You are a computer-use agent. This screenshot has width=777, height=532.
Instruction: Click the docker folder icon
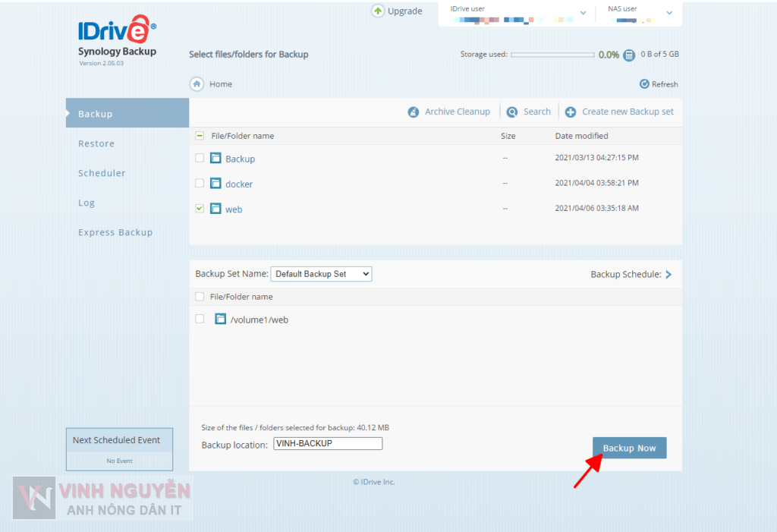tap(215, 184)
